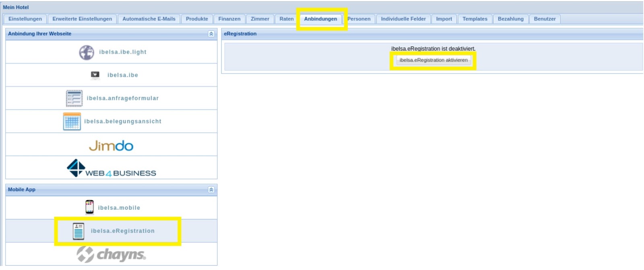The width and height of the screenshot is (644, 270).
Task: Click the ibelsa.ibe monitor icon
Action: pyautogui.click(x=95, y=75)
